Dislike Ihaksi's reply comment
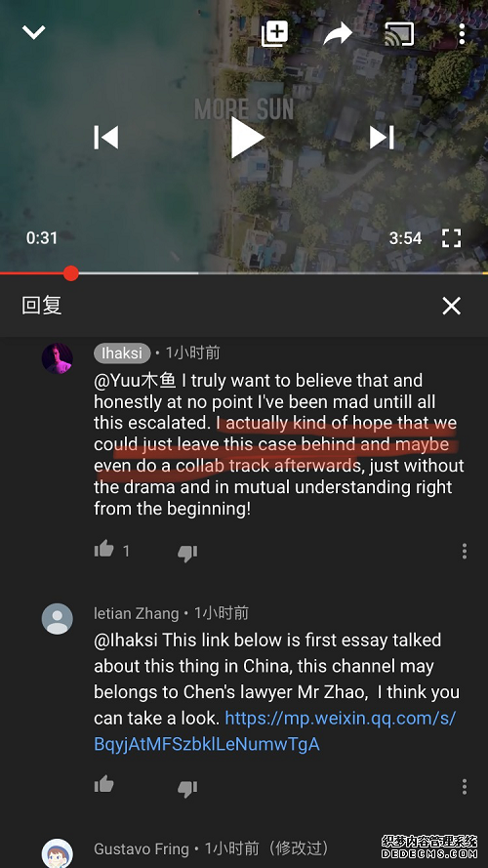Viewport: 488px width, 868px height. [187, 553]
